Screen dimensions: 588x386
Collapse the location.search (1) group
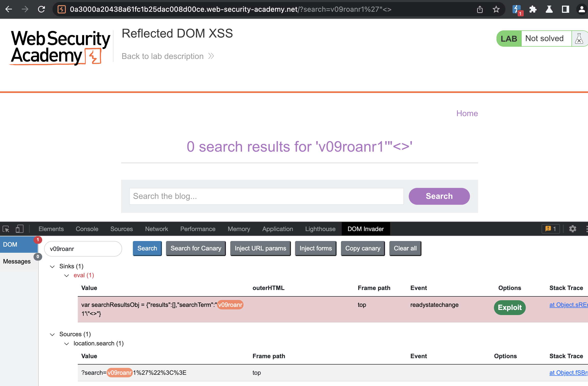click(x=67, y=344)
